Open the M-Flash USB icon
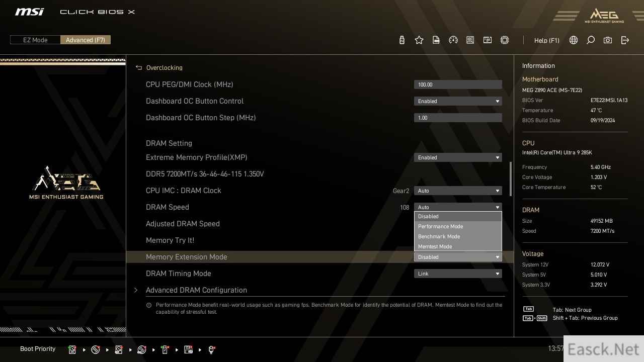The image size is (644, 362). (x=401, y=40)
